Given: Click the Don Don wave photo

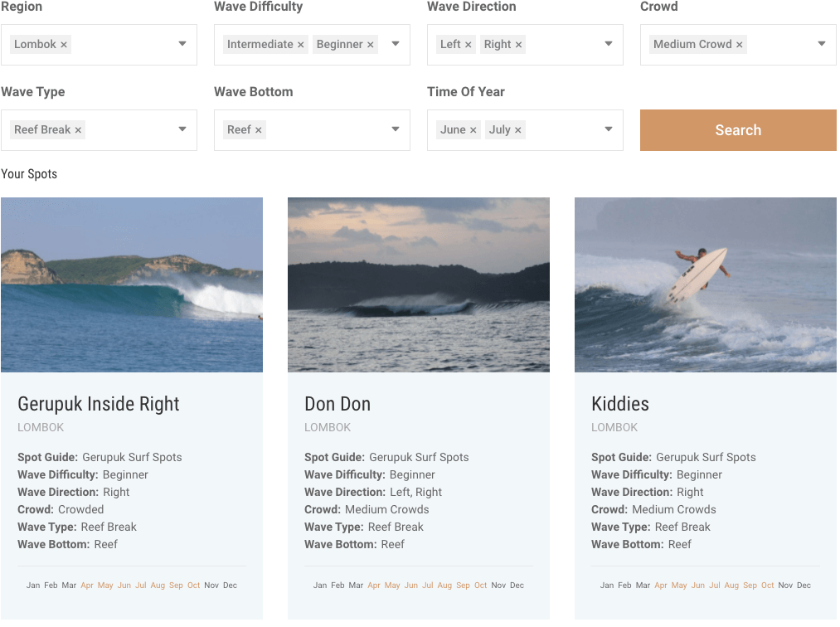Looking at the screenshot, I should [x=418, y=284].
